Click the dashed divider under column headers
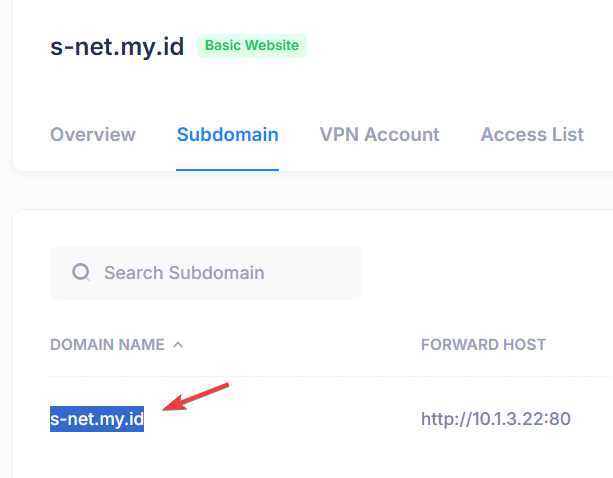The image size is (613, 478). pyautogui.click(x=332, y=376)
